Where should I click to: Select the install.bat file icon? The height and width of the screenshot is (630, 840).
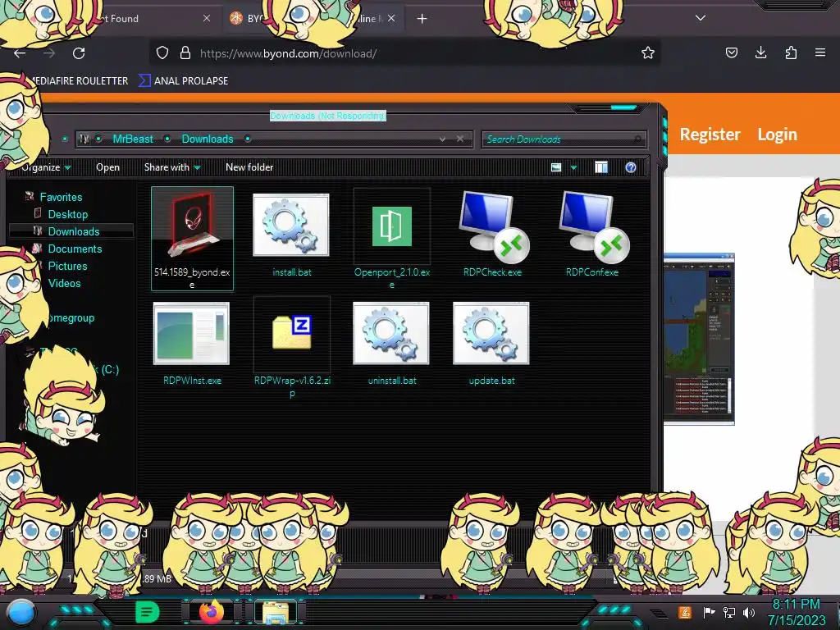pos(291,225)
